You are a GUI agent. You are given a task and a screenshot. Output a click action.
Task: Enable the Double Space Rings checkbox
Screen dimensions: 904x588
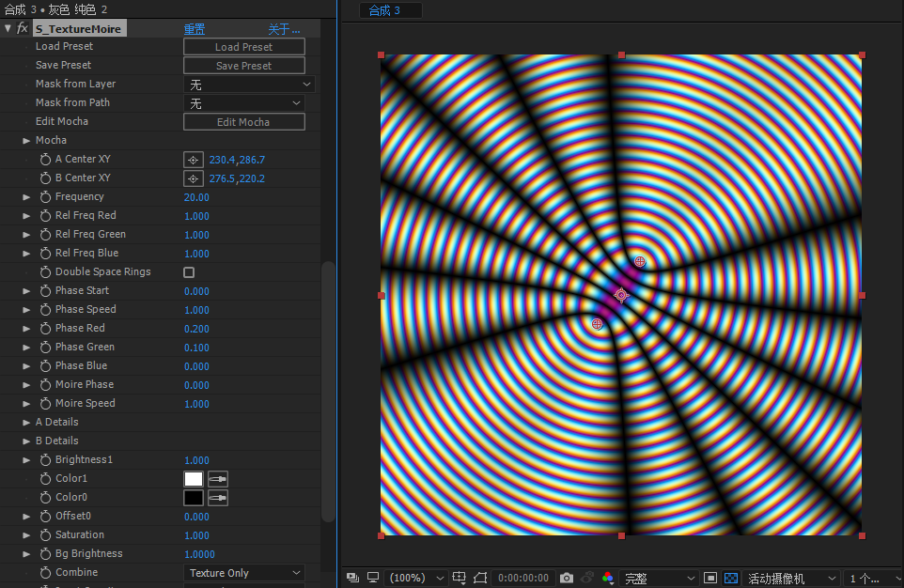(x=189, y=272)
